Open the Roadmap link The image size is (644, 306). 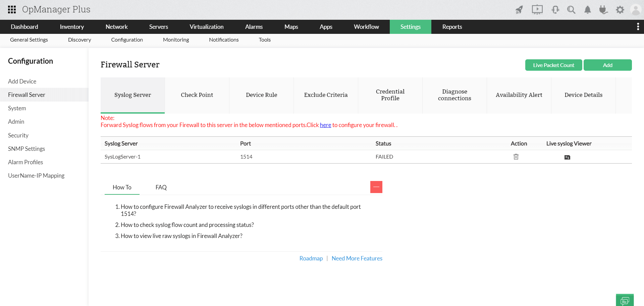311,258
